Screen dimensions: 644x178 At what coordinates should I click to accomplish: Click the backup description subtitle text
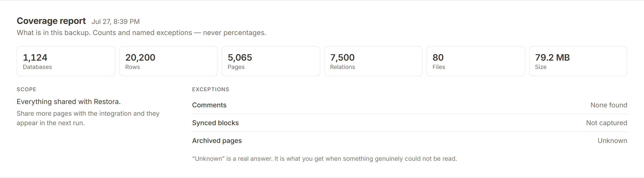142,33
